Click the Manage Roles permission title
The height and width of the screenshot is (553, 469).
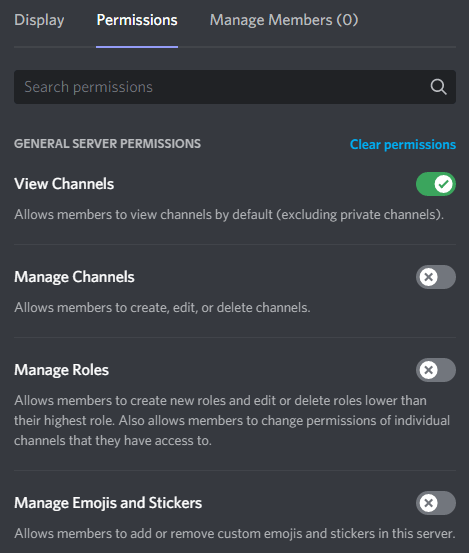pos(61,370)
